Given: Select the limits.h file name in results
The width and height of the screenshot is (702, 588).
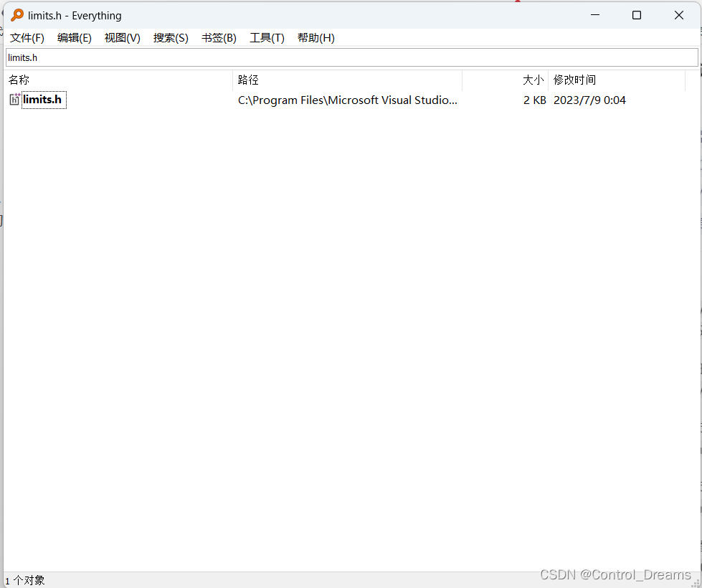Looking at the screenshot, I should click(42, 100).
